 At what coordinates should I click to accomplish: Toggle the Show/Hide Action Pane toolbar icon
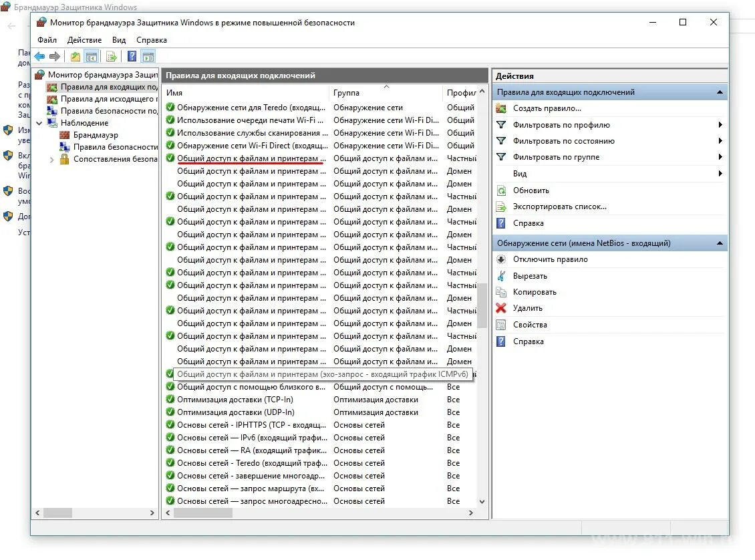click(x=148, y=56)
